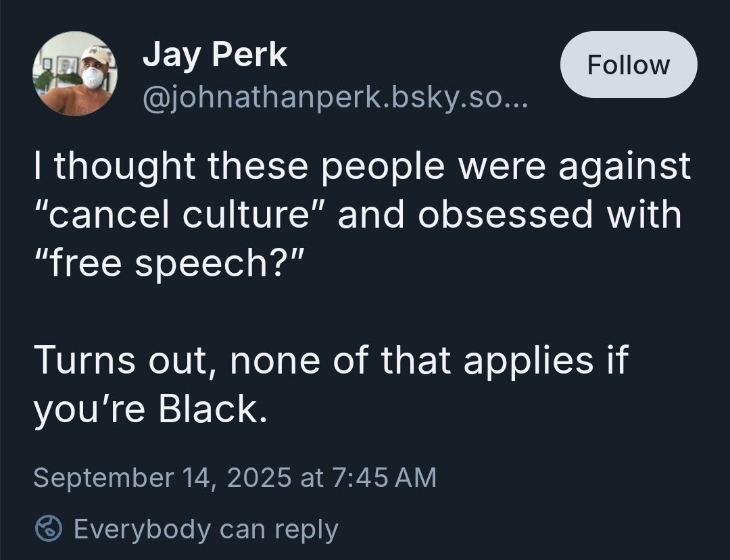
Task: Click the "7:45 AM" time in the timestamp
Action: tap(384, 478)
